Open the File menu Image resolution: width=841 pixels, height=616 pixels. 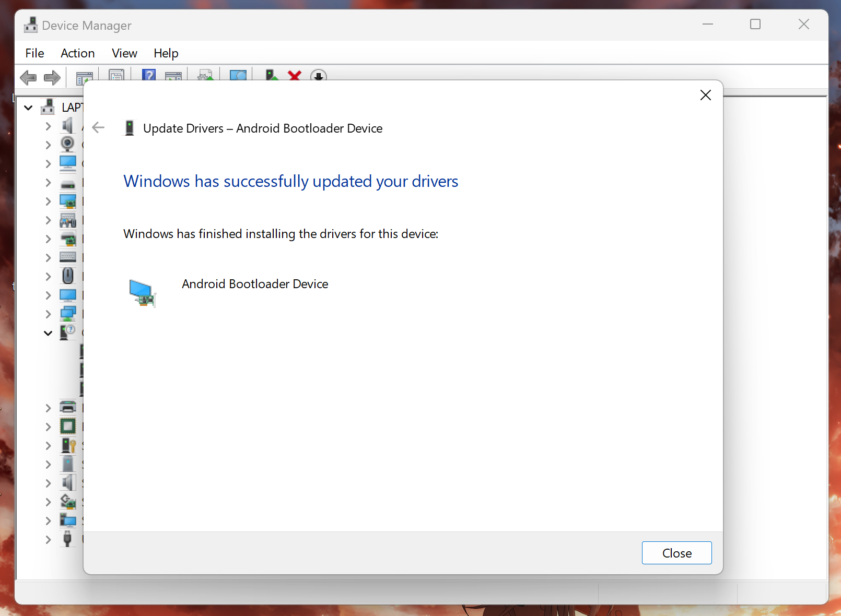click(x=34, y=53)
